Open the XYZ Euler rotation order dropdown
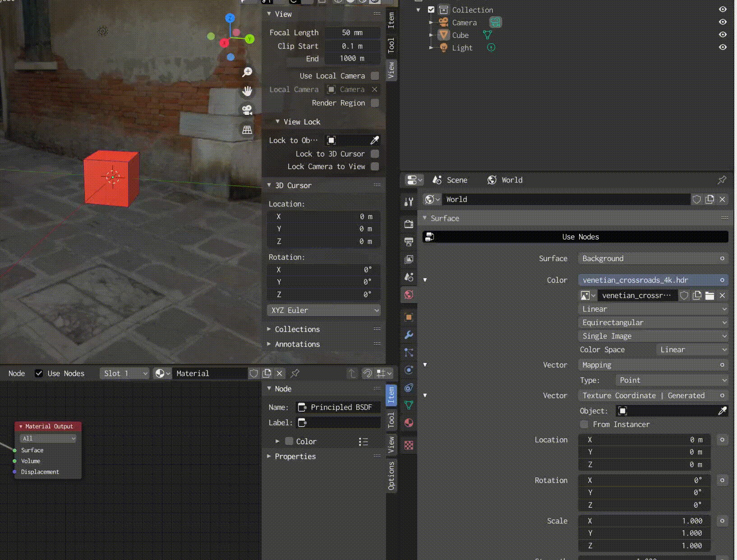737x560 pixels. click(x=324, y=310)
